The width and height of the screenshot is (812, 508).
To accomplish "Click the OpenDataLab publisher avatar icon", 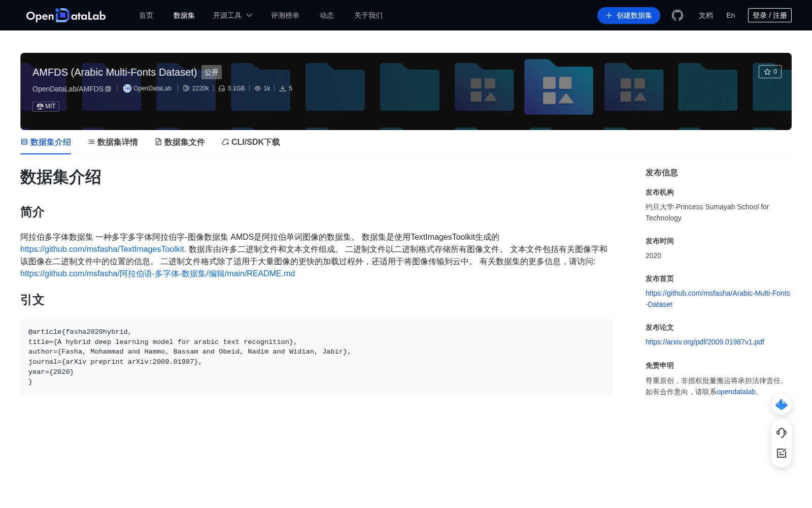I will point(127,88).
